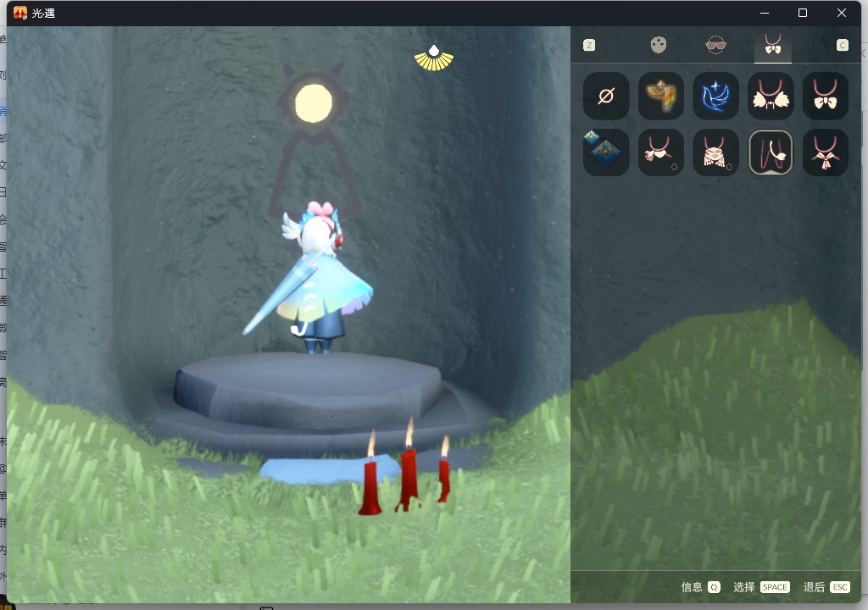Screen dimensions: 868x610
Task: Equip the golden rainbow scarf pendant
Action: pos(661,96)
